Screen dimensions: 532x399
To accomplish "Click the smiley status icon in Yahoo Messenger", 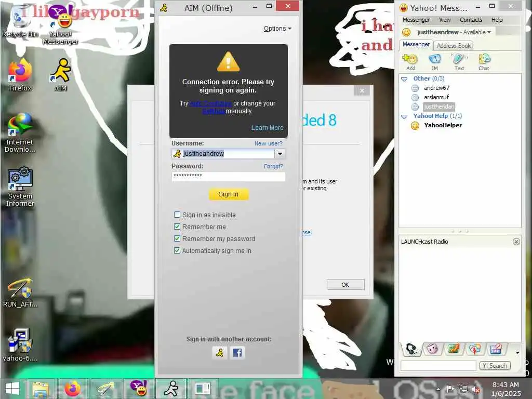I will click(406, 32).
